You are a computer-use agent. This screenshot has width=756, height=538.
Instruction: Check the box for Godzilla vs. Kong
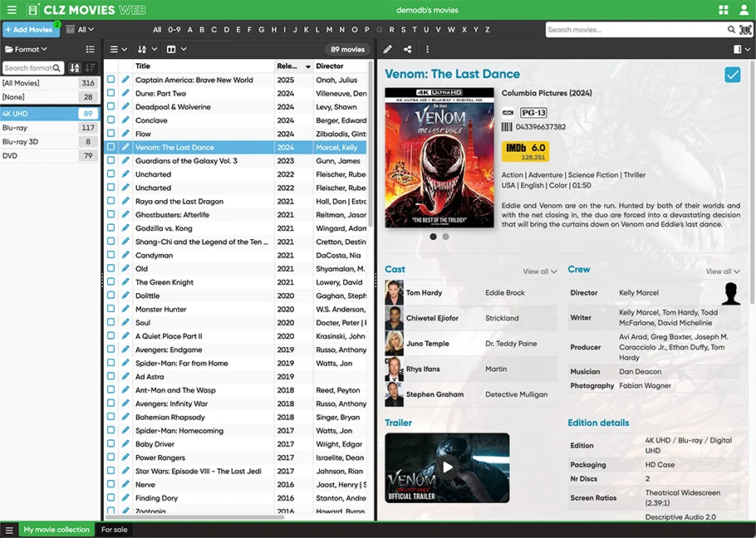click(110, 227)
